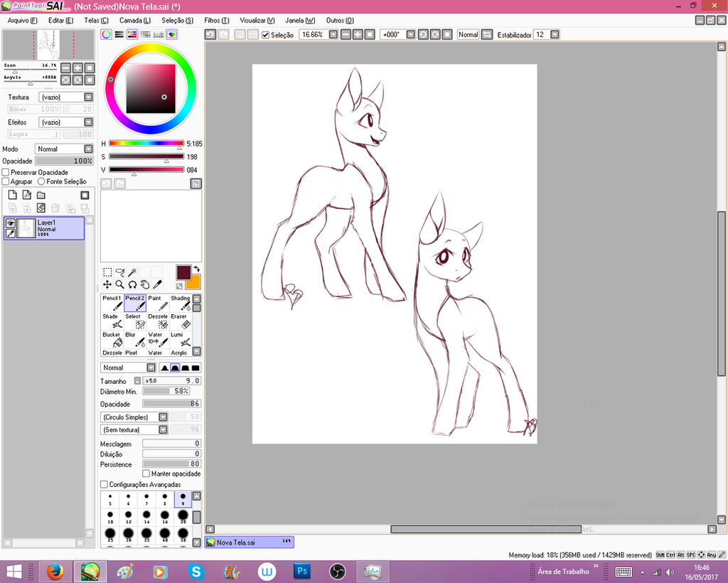The height and width of the screenshot is (583, 728).
Task: Show the RGB slider panel
Action: (119, 34)
